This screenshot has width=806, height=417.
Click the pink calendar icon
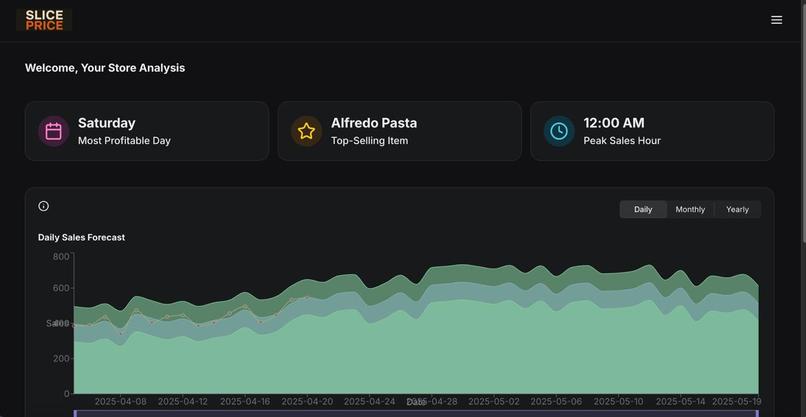[x=53, y=131]
